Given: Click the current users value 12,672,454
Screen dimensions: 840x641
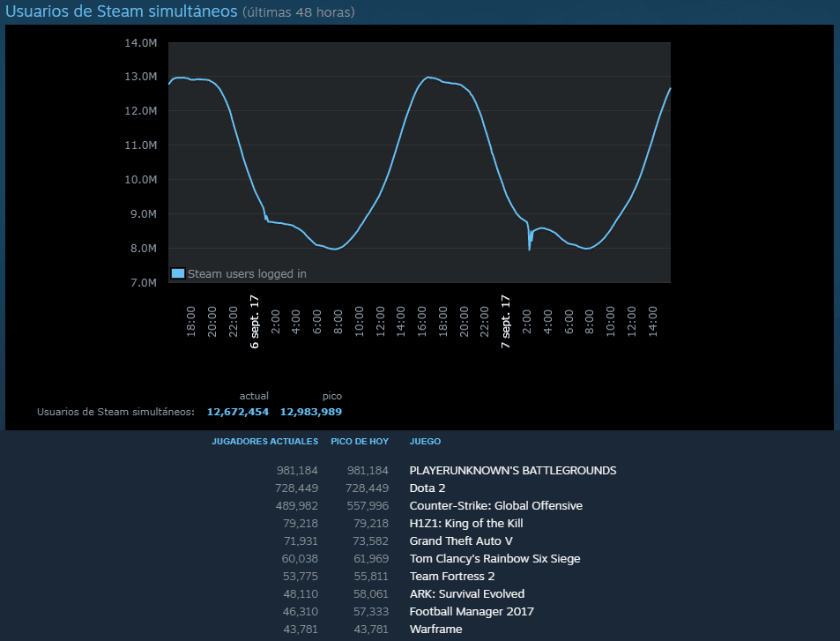Looking at the screenshot, I should tap(238, 412).
